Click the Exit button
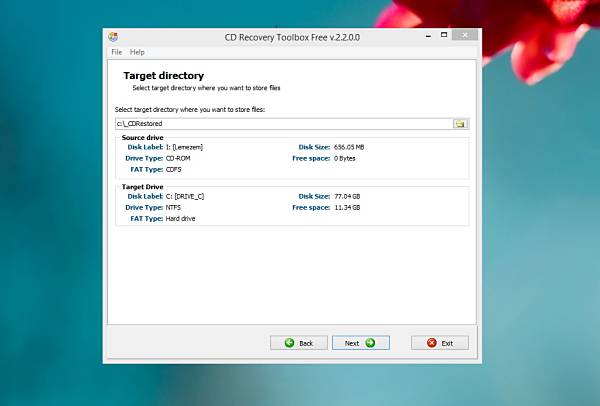The width and height of the screenshot is (600, 406). point(440,343)
